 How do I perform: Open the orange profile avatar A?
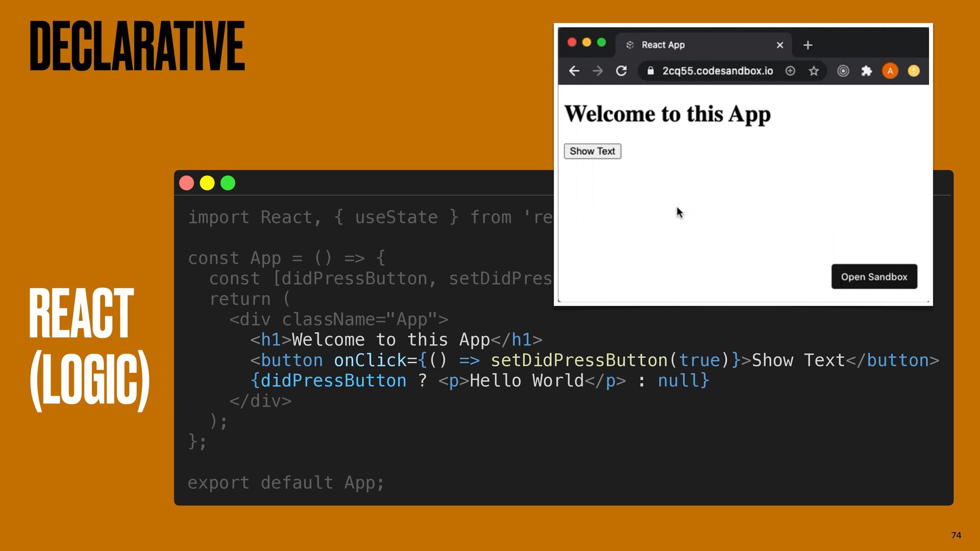(890, 71)
